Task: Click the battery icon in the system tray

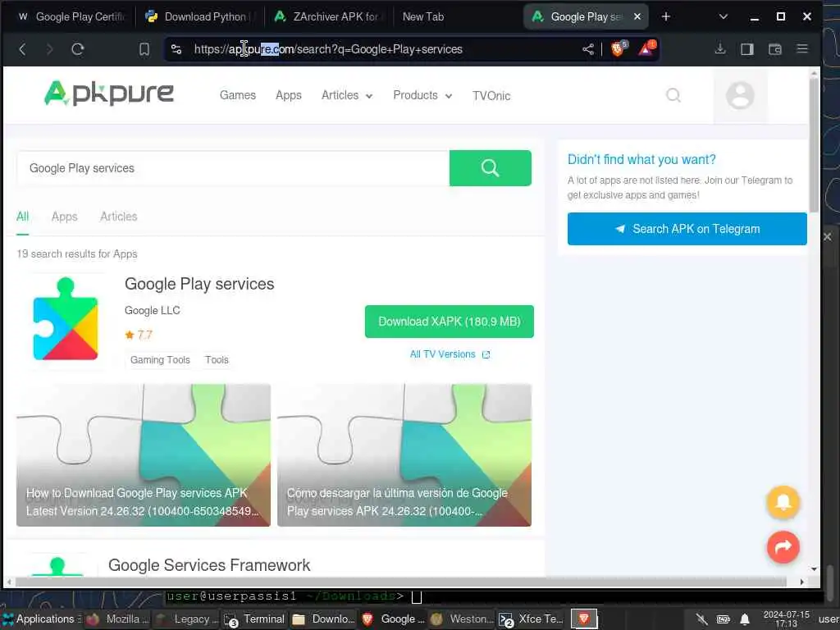Action: pos(724,620)
